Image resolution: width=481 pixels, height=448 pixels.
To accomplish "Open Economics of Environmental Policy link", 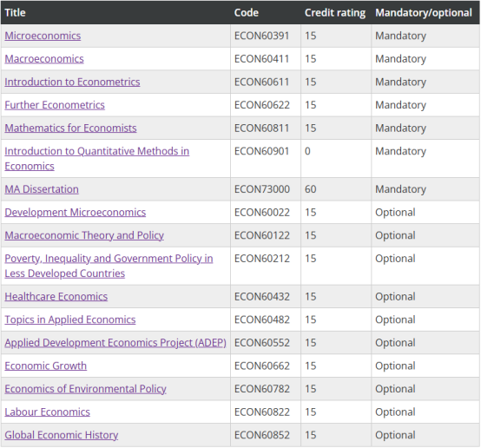I will [86, 389].
